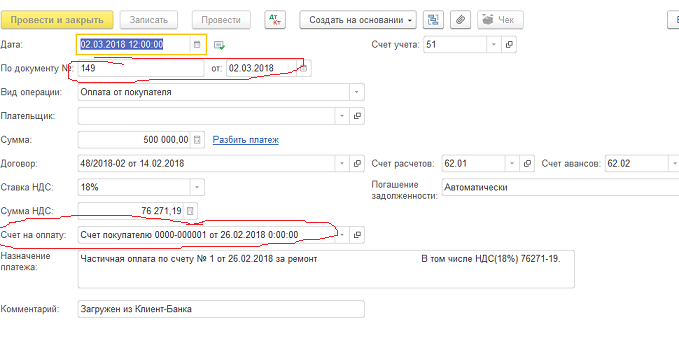This screenshot has height=364, width=679.
Task: Click the paperclip attachments icon
Action: pyautogui.click(x=460, y=20)
